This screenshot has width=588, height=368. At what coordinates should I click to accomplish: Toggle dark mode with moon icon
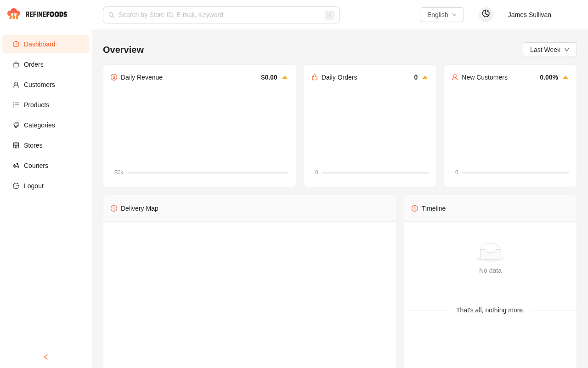pyautogui.click(x=486, y=14)
